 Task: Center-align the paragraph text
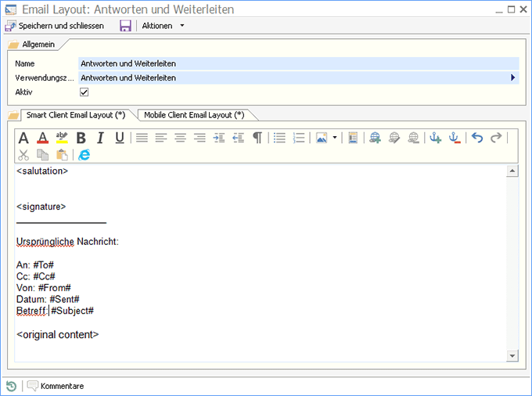click(180, 138)
